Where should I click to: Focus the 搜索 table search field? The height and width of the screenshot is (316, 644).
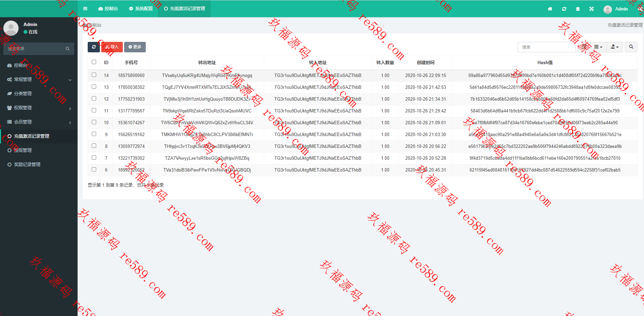547,47
